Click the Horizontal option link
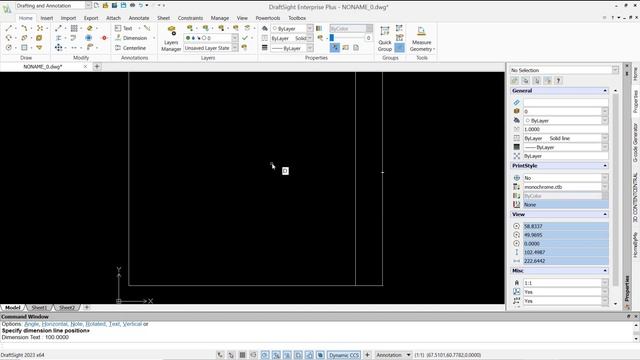This screenshot has width=640, height=360. coord(55,324)
